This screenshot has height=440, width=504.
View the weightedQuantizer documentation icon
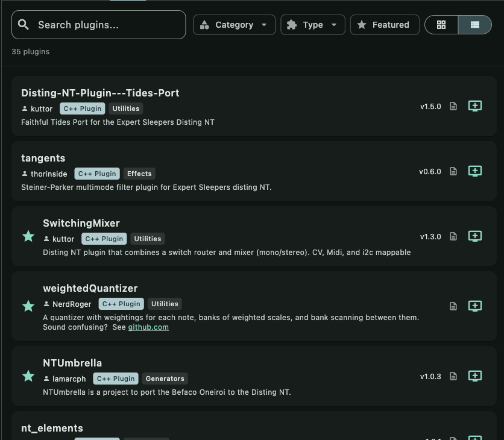453,306
